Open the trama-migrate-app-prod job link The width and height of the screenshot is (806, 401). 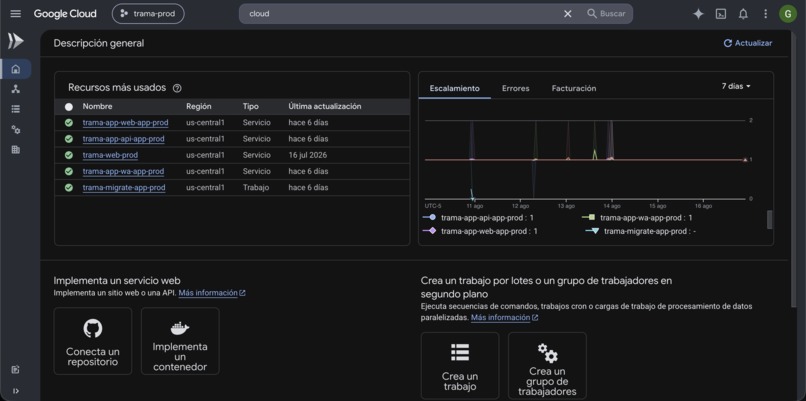(x=124, y=188)
